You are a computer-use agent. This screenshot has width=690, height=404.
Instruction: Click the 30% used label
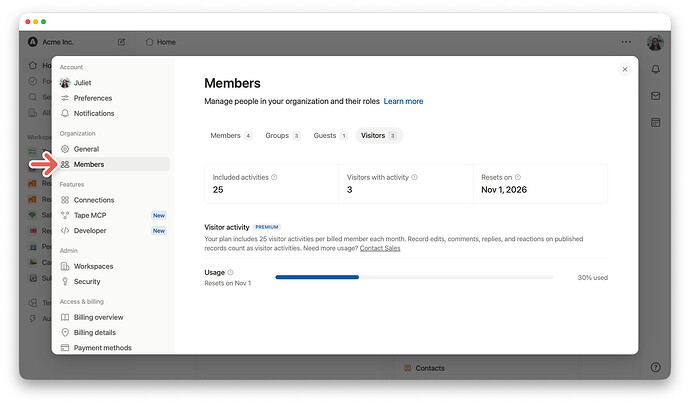pyautogui.click(x=592, y=278)
